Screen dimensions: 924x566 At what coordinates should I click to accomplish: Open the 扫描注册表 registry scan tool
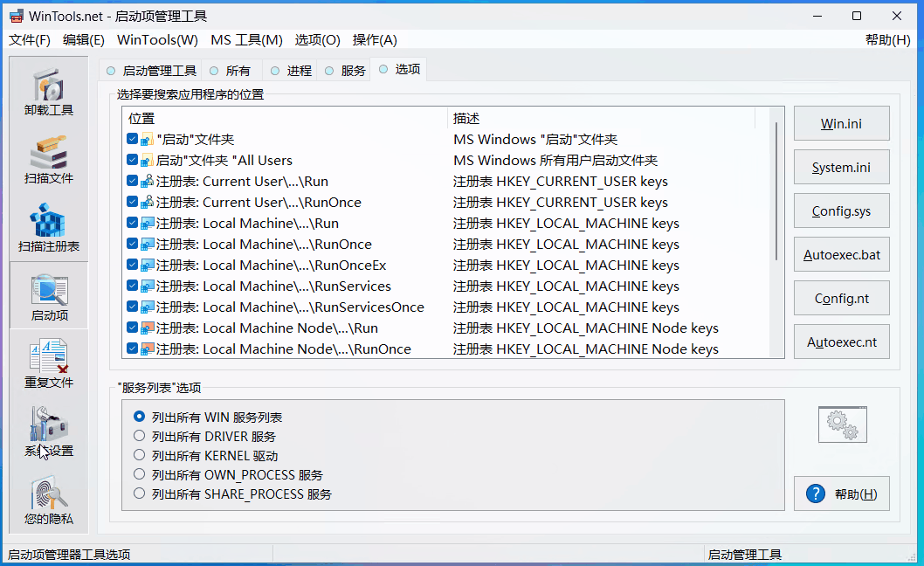(x=49, y=229)
